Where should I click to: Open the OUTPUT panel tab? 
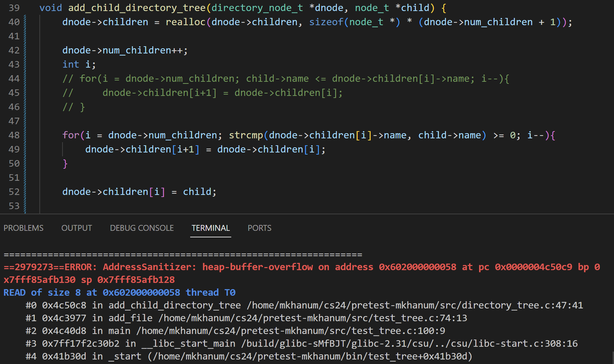77,228
